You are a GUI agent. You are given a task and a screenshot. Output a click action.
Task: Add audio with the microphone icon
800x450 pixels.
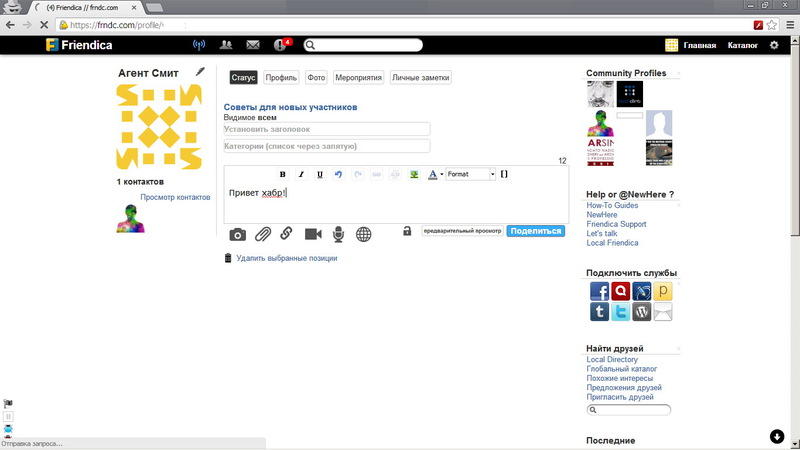[338, 235]
